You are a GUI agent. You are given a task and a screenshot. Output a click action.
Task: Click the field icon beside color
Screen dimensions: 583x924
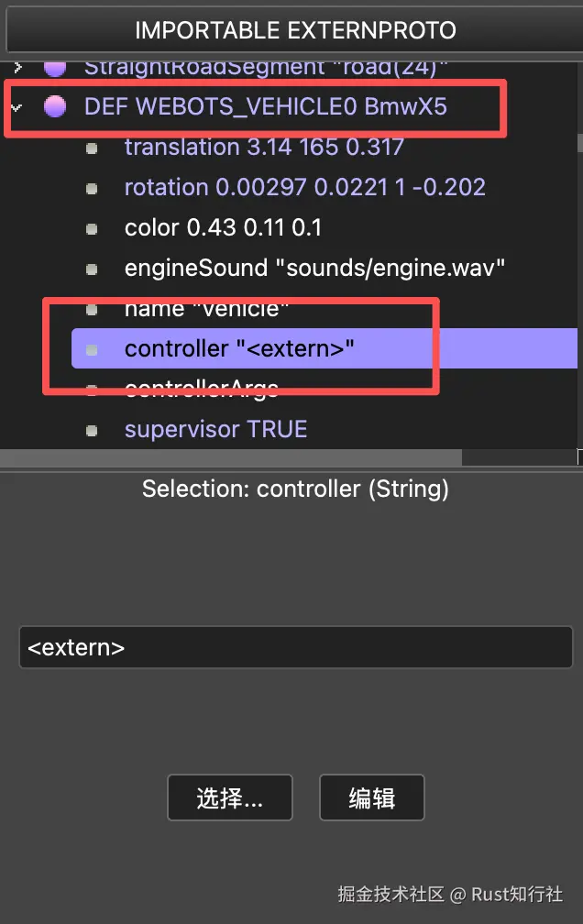coord(92,228)
